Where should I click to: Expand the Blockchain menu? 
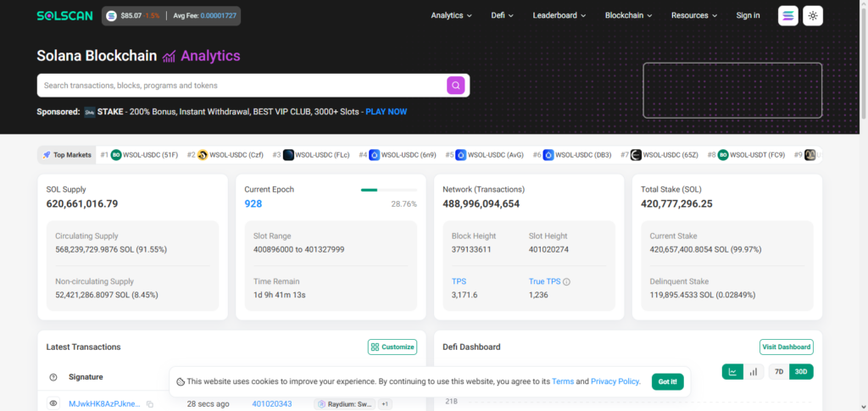click(x=628, y=15)
